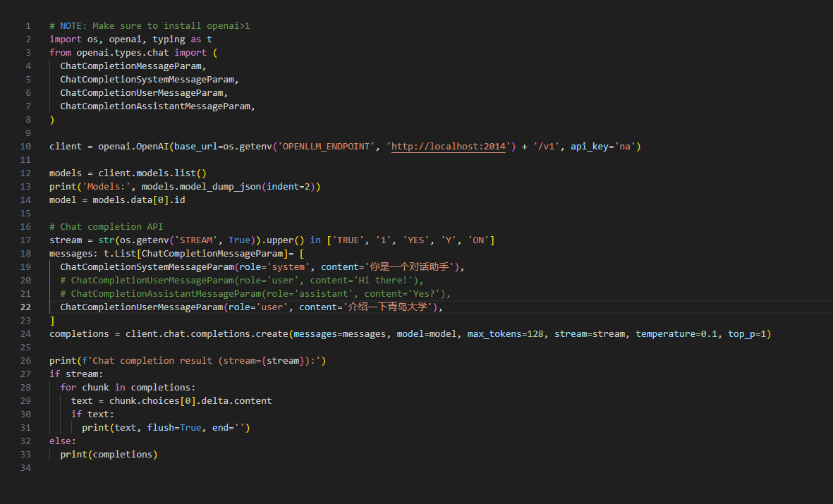Click the 'OPENLLM_ENDPOINT' string

click(326, 147)
